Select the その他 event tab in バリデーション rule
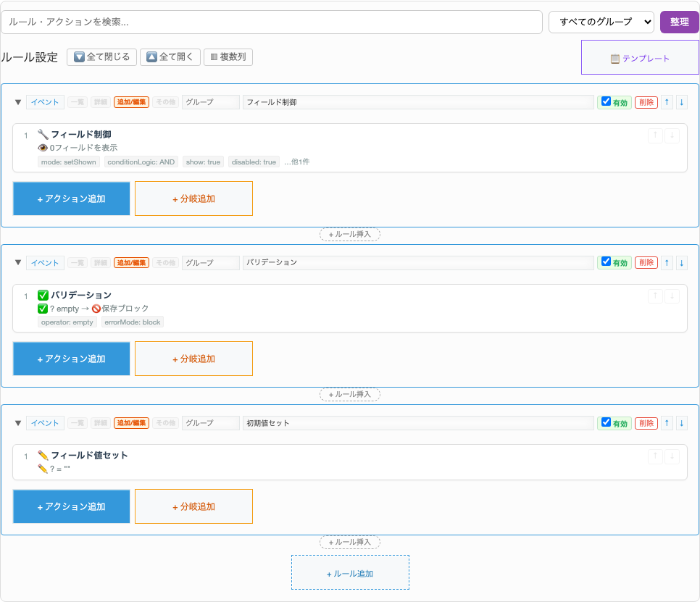700x602 pixels. click(166, 263)
